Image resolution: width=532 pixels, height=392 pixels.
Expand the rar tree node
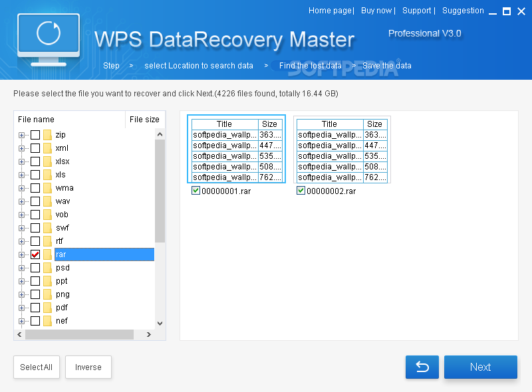pos(21,255)
